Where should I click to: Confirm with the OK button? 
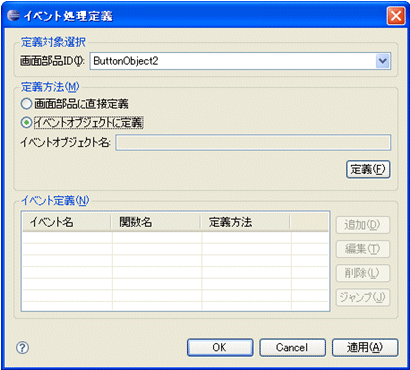(220, 348)
